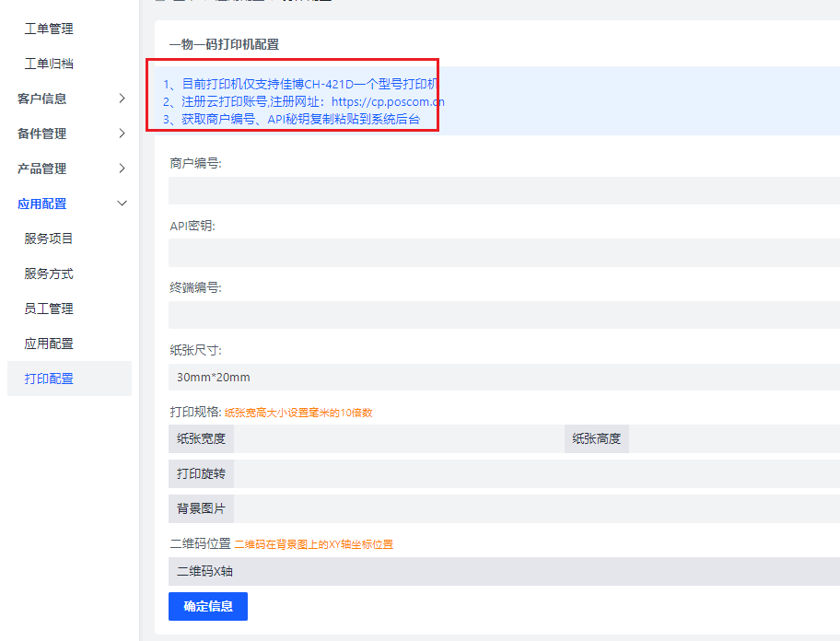Click into the API密钥 input field
The image size is (840, 641).
point(414,251)
